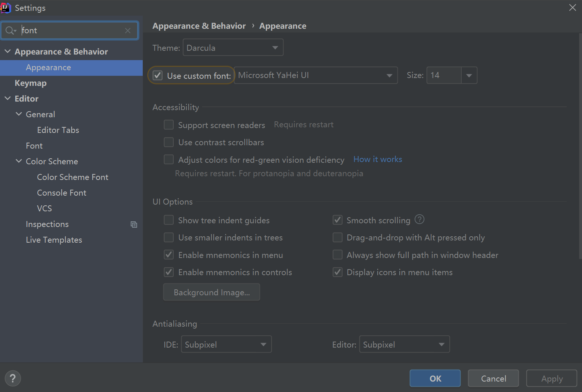Viewport: 582px width, 392px height.
Task: Enable red-green vision deficiency adjustment
Action: click(x=169, y=159)
